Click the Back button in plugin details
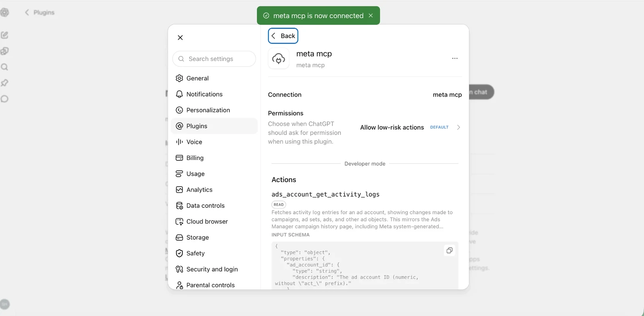644x316 pixels. click(x=283, y=36)
